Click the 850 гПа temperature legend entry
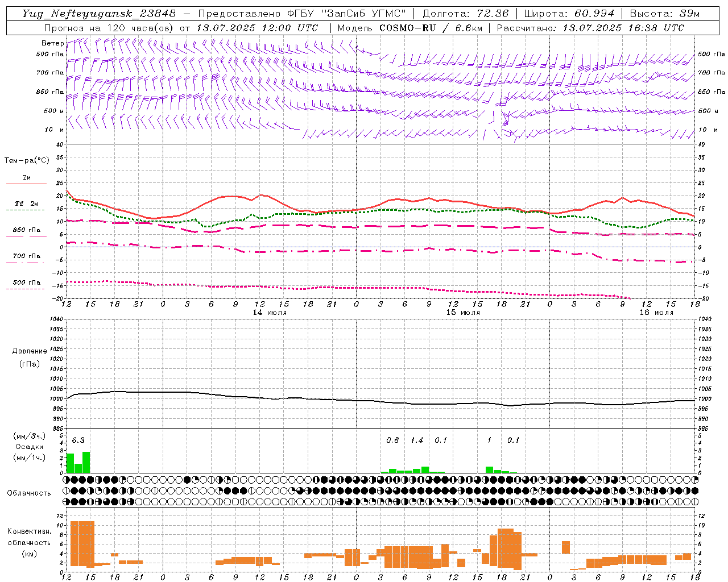The width and height of the screenshot is (728, 582). [x=26, y=230]
